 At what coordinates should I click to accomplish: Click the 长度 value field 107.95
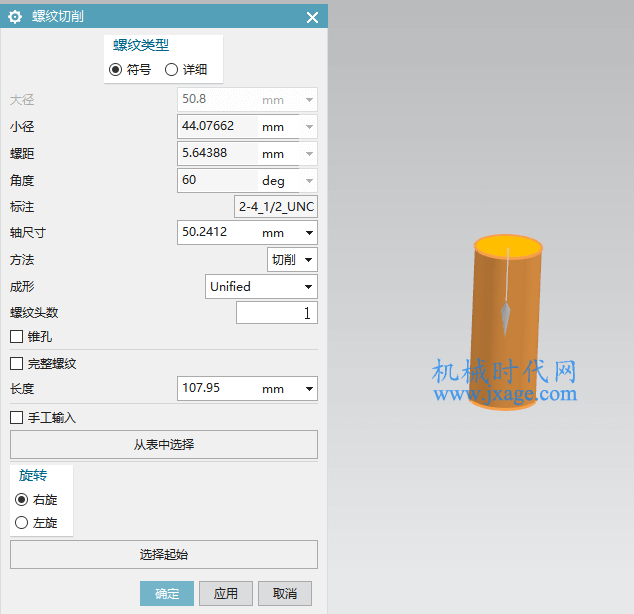218,388
